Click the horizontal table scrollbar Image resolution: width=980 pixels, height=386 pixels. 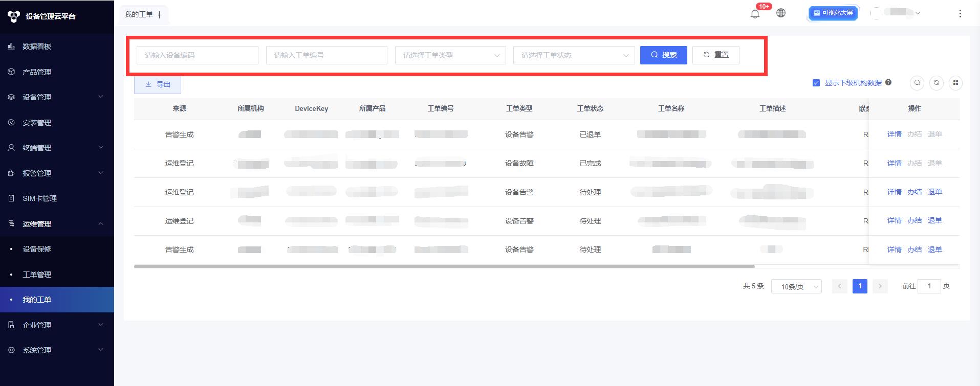[x=444, y=266]
